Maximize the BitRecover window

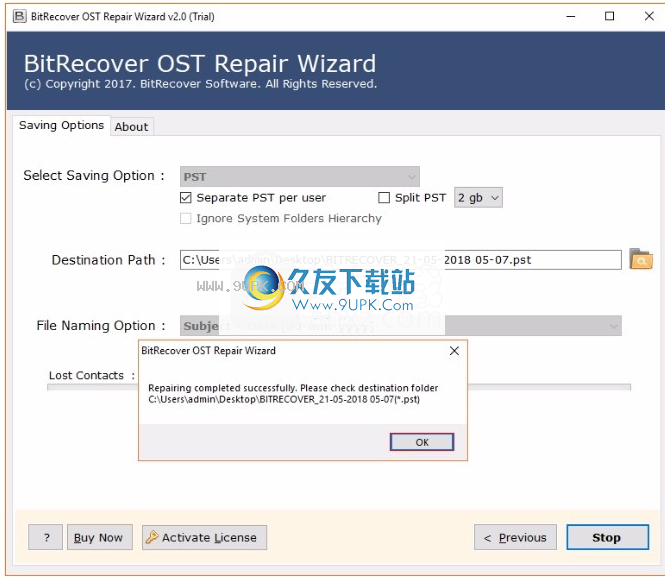pos(609,16)
